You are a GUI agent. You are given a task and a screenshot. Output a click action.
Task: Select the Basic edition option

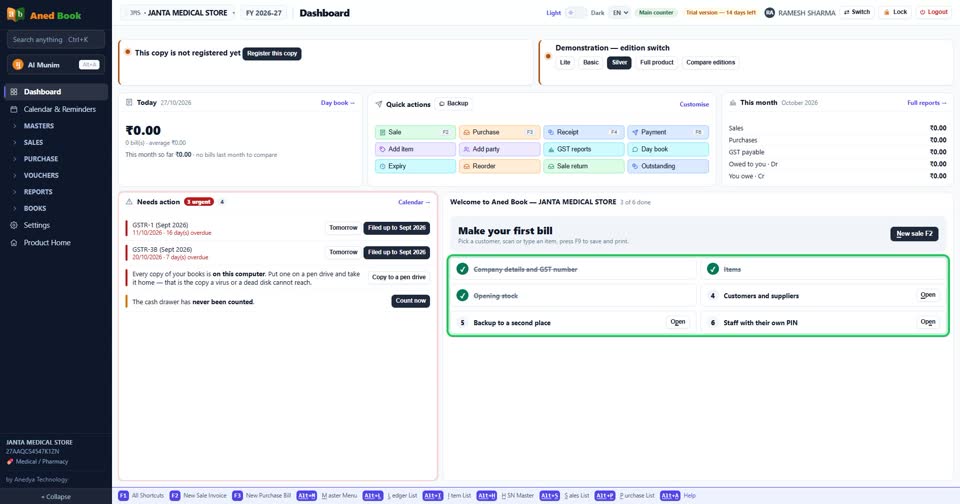click(x=591, y=62)
